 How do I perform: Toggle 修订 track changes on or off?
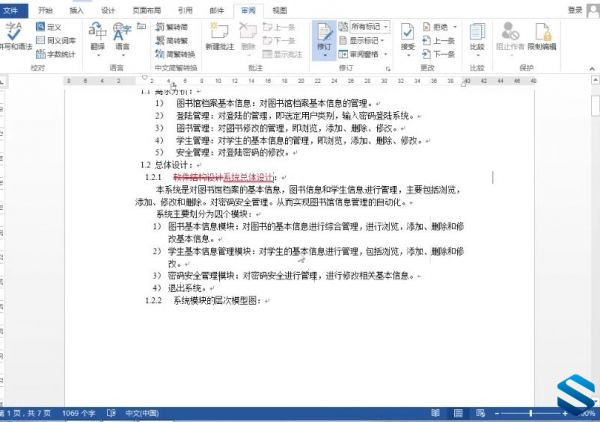[x=324, y=36]
